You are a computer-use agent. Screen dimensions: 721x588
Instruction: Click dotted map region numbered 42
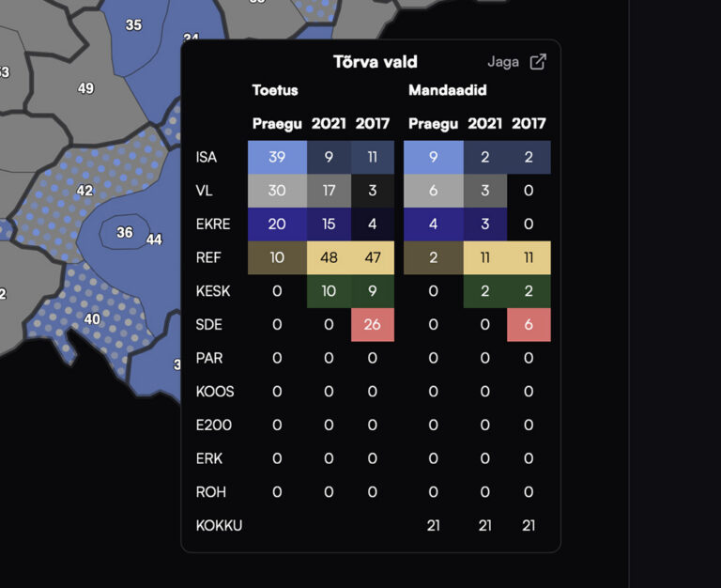[84, 191]
